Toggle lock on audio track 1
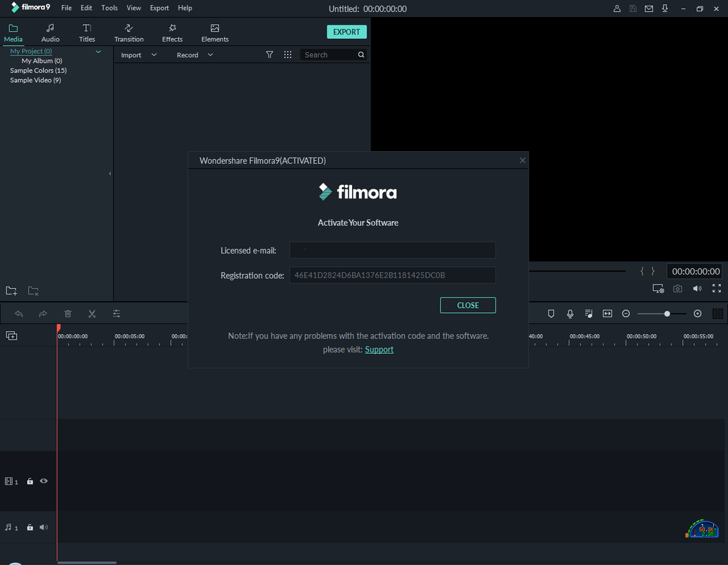The height and width of the screenshot is (565, 728). 30,528
